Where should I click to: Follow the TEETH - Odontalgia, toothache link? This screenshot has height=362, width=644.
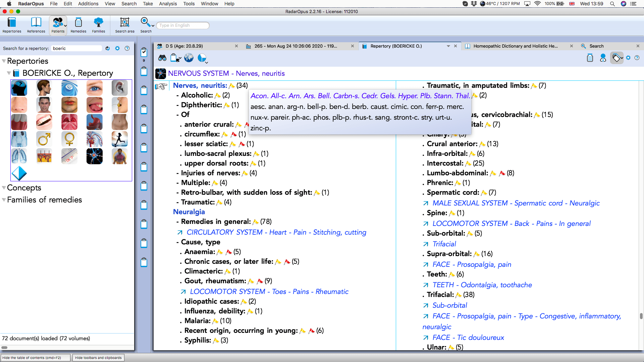[482, 285]
